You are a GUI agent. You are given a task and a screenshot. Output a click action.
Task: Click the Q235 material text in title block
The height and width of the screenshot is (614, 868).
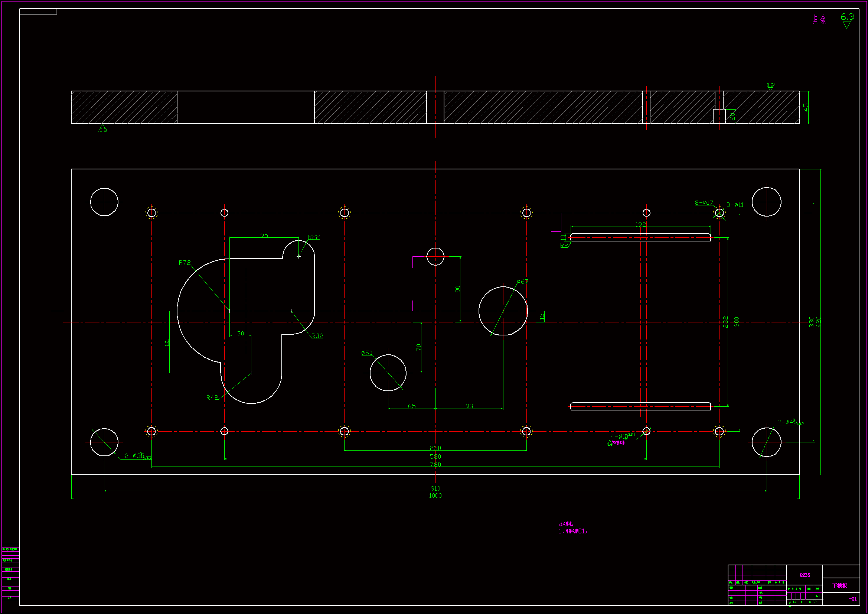click(805, 575)
